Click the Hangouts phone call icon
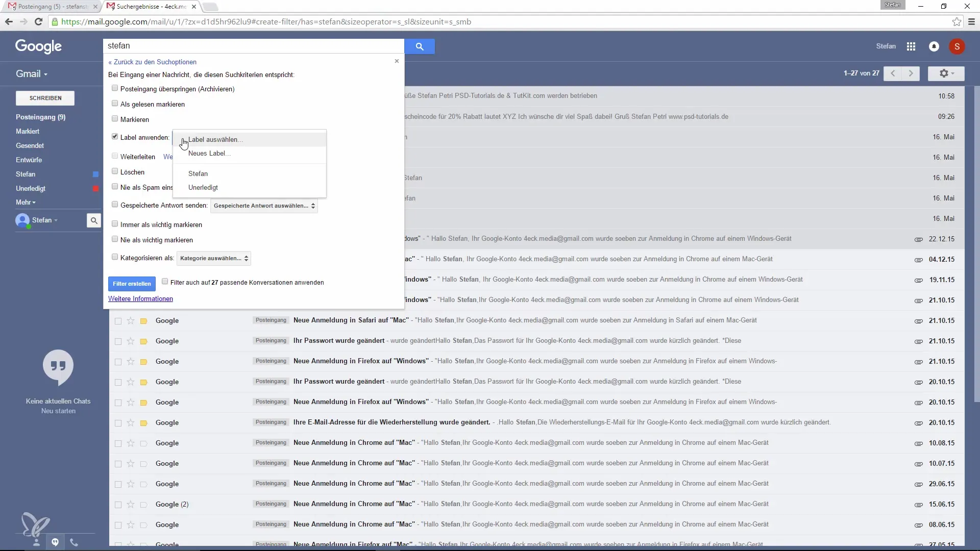 [74, 542]
